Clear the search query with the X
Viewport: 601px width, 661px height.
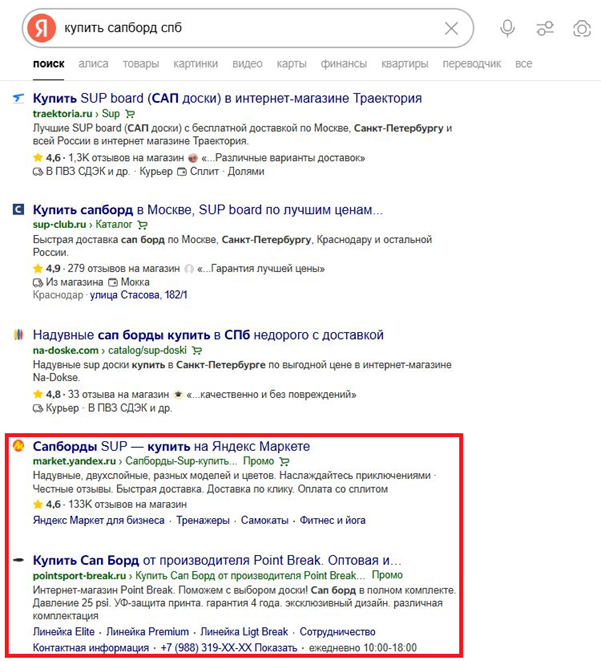[x=451, y=28]
